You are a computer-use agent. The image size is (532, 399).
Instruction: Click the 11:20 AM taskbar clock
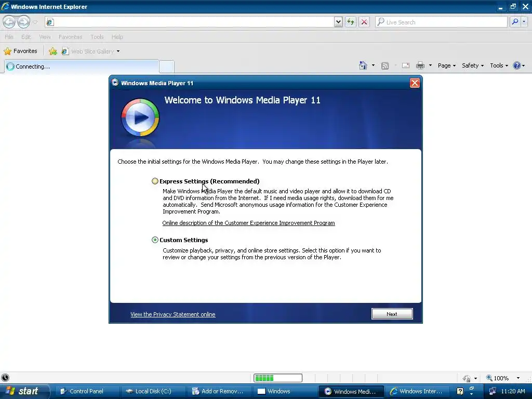[x=513, y=391]
